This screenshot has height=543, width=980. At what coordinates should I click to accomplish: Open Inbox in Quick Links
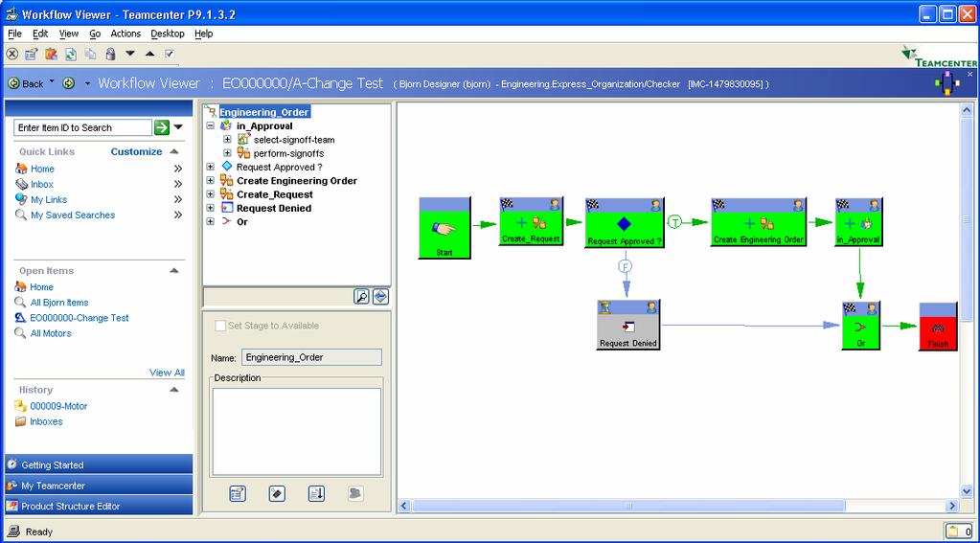42,184
